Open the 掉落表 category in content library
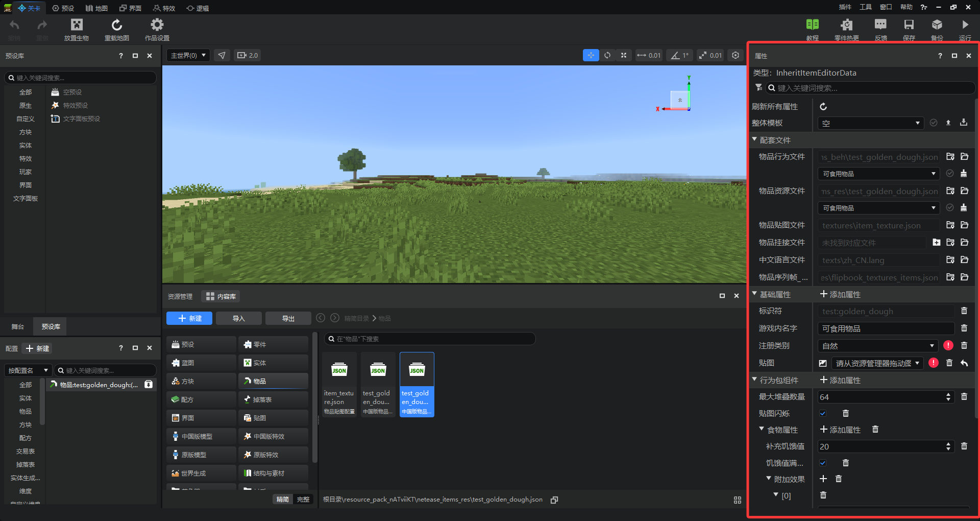 (x=273, y=399)
